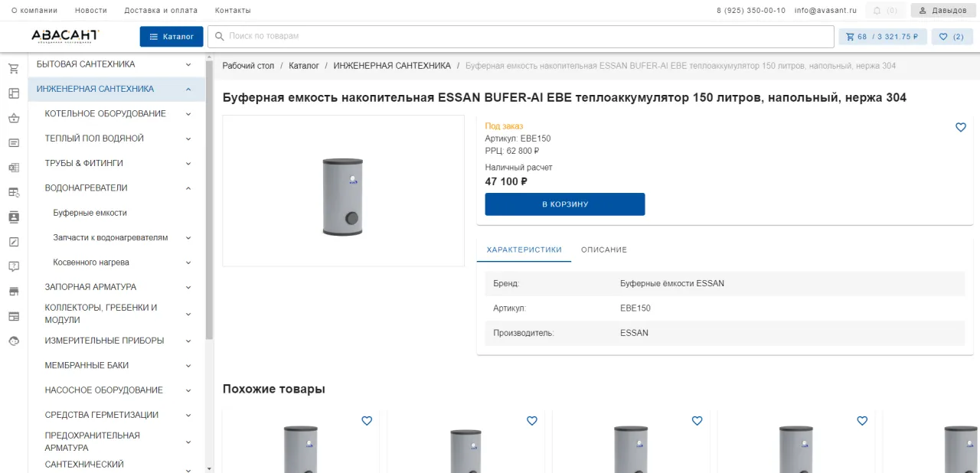
Task: Open the dashboard grid icon in sidebar
Action: [x=13, y=93]
